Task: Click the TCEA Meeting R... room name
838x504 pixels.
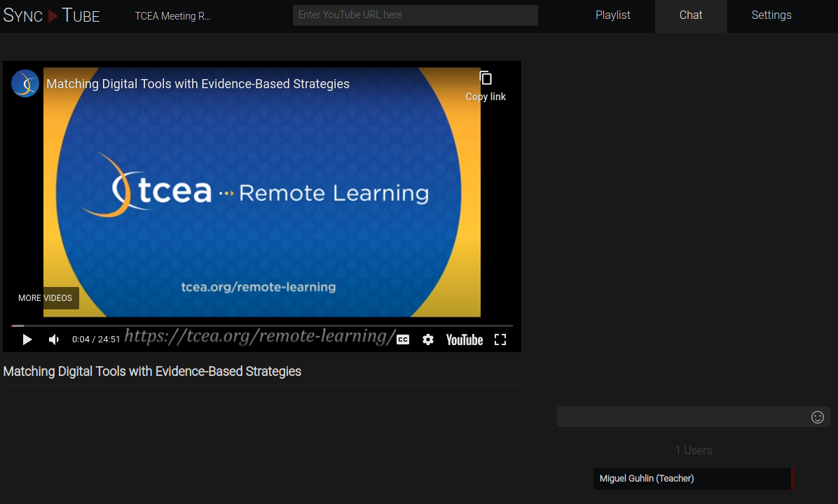Action: coord(172,16)
